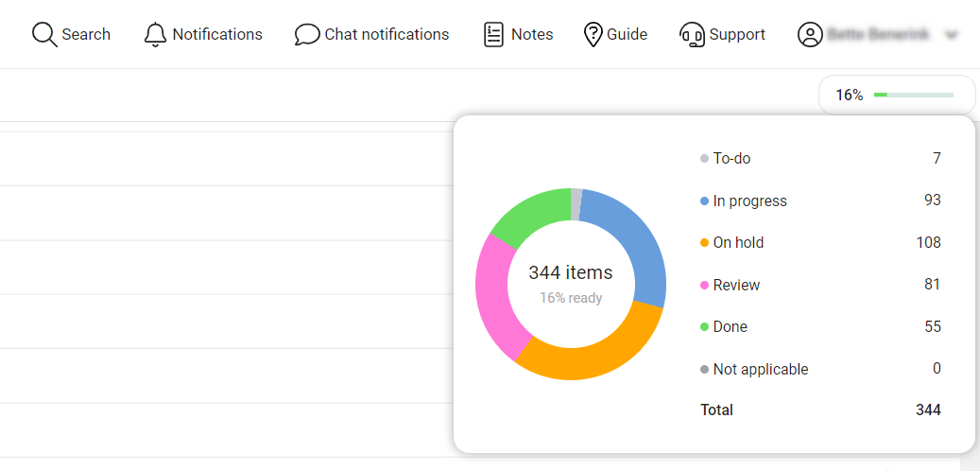Click the To-do legend entry
Image resolution: width=980 pixels, height=471 pixels.
[731, 159]
